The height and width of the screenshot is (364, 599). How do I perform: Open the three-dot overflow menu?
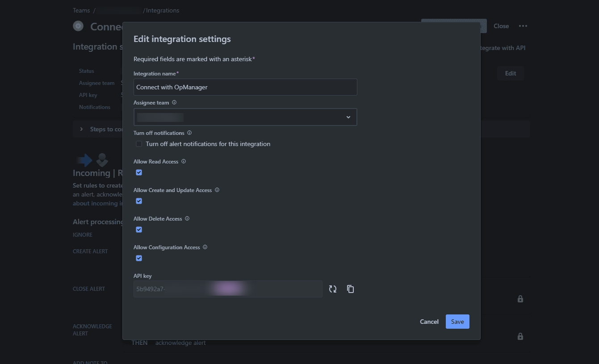pos(523,26)
